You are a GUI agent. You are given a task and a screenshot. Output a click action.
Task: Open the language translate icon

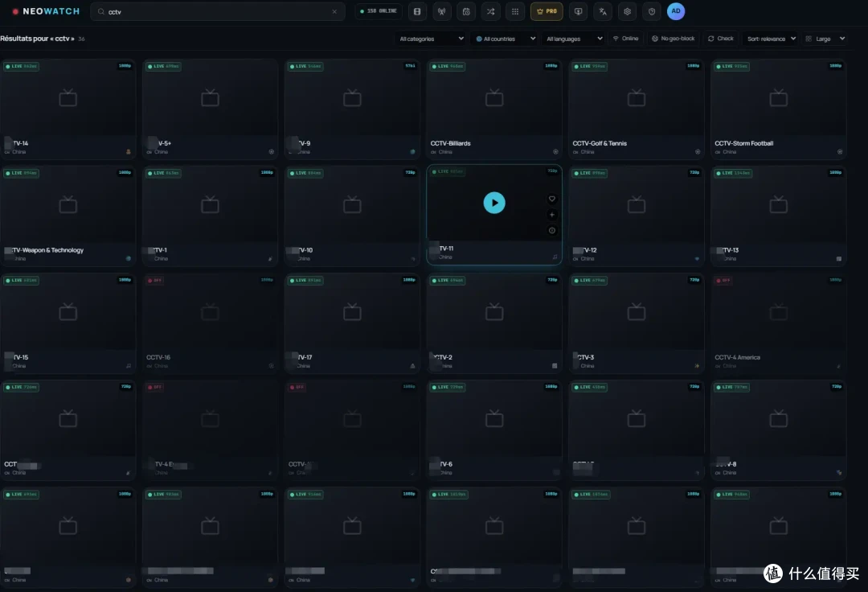(x=603, y=11)
